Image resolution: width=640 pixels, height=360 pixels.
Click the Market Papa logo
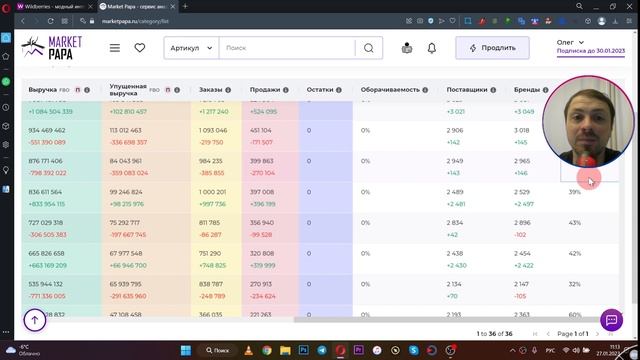click(51, 47)
